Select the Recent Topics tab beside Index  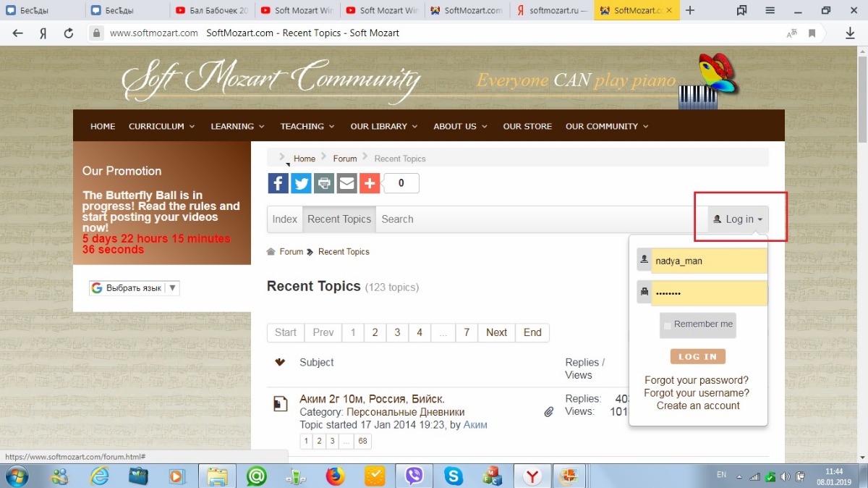coord(339,219)
